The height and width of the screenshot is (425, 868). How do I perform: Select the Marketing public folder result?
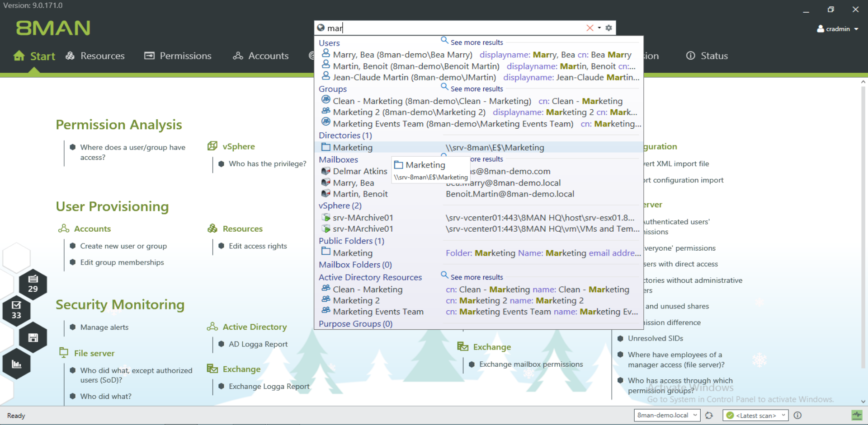(x=478, y=253)
